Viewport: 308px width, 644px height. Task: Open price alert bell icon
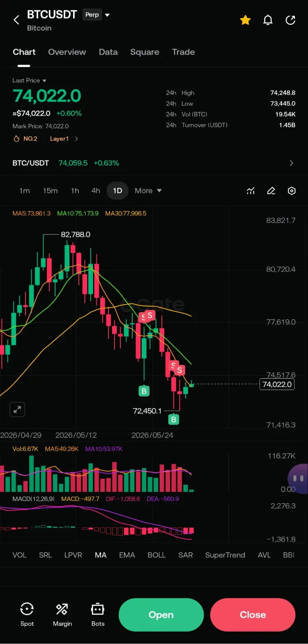point(268,20)
